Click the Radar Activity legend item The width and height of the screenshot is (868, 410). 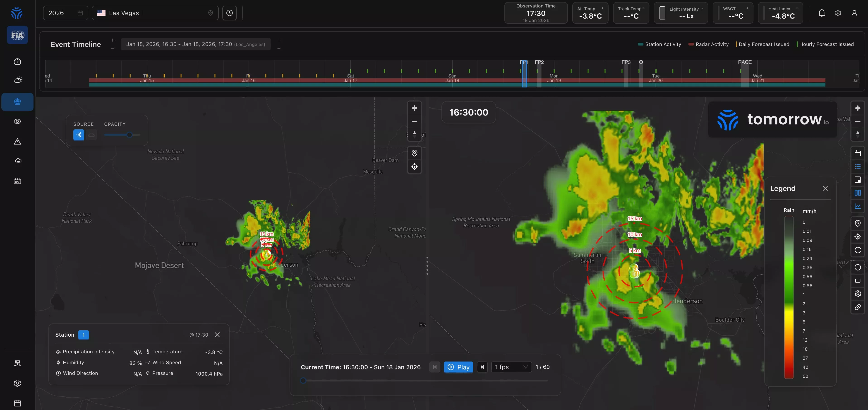click(x=708, y=44)
